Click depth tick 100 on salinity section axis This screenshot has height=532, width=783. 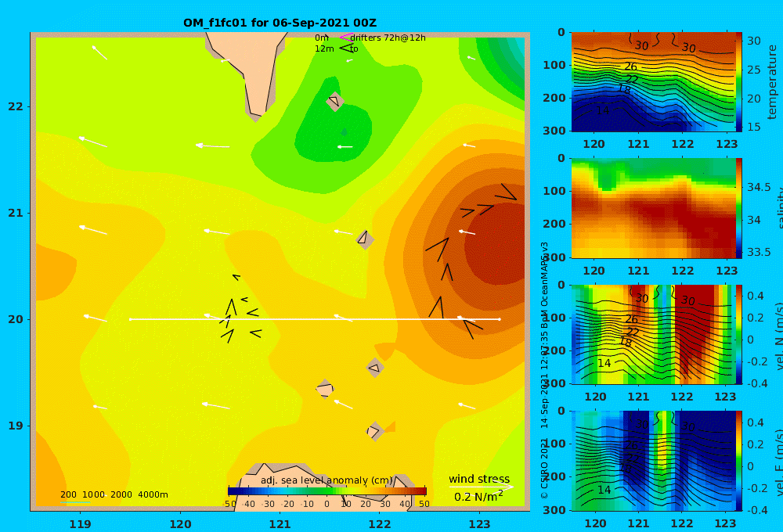554,191
